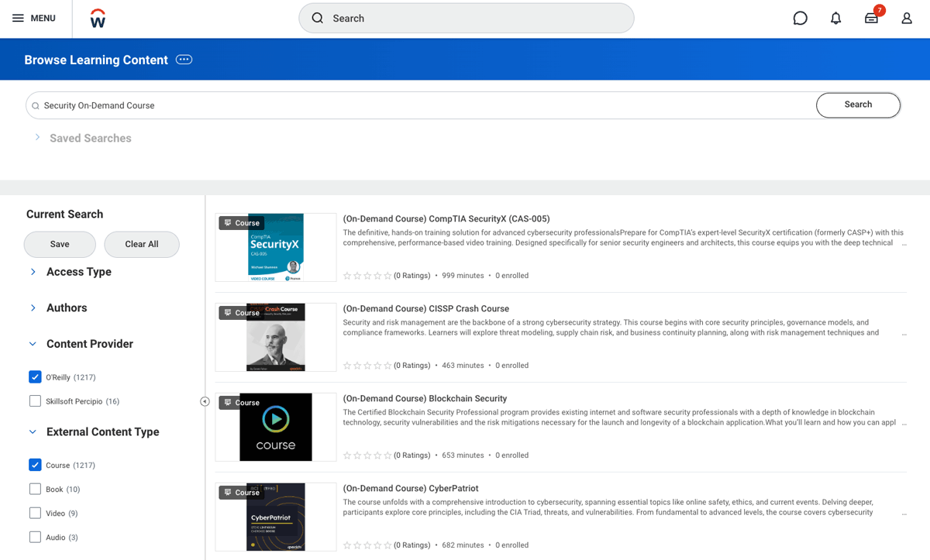The height and width of the screenshot is (560, 930).
Task: Expand truncated description of Blockchain Security
Action: pyautogui.click(x=904, y=424)
